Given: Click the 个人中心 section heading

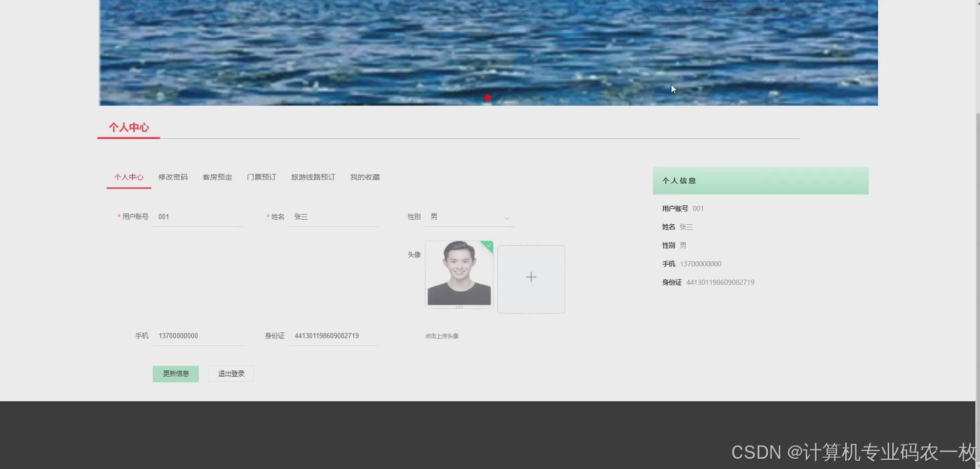Looking at the screenshot, I should [128, 127].
